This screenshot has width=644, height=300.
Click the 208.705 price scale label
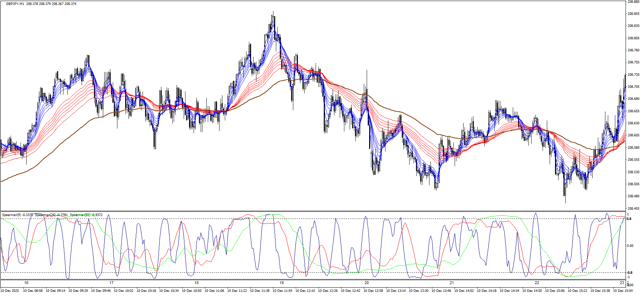point(633,87)
